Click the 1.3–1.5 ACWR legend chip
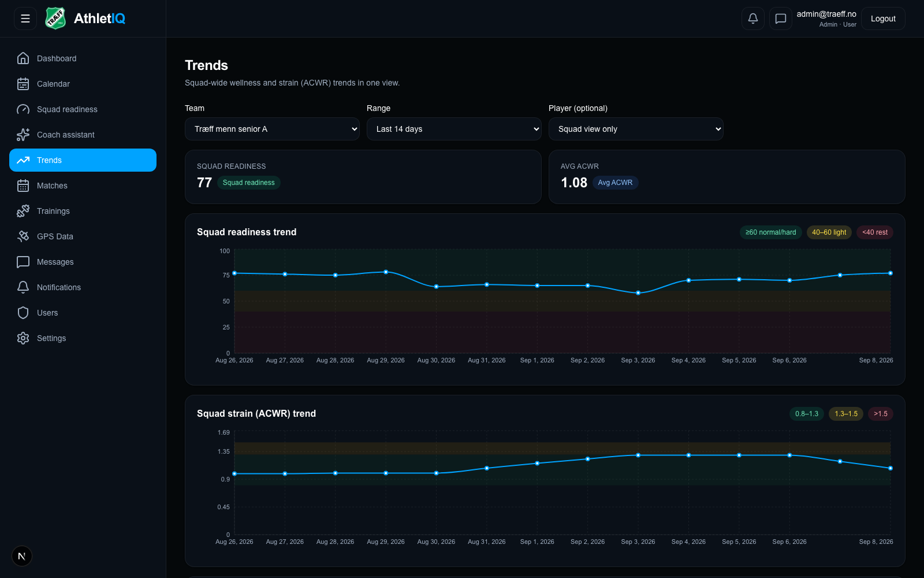This screenshot has width=924, height=578. (846, 414)
